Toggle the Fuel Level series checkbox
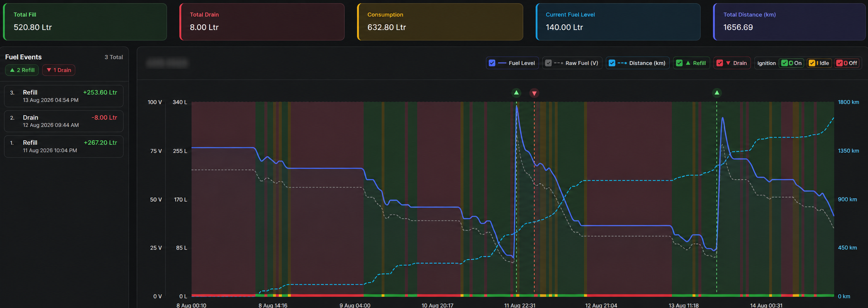The width and height of the screenshot is (868, 308). (x=492, y=63)
